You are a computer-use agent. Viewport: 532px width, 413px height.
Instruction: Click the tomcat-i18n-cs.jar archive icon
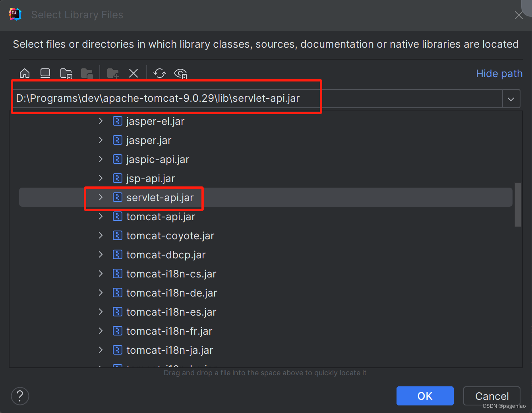[x=118, y=273]
